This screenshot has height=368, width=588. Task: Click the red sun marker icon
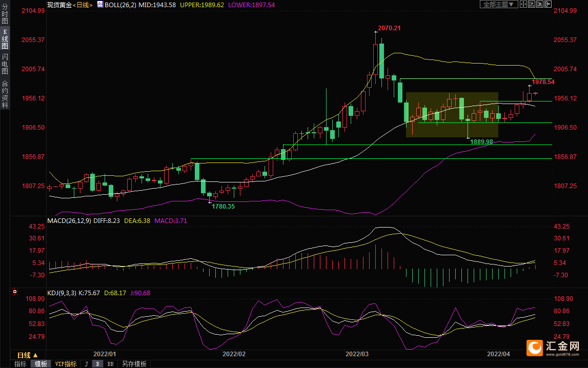click(x=15, y=292)
